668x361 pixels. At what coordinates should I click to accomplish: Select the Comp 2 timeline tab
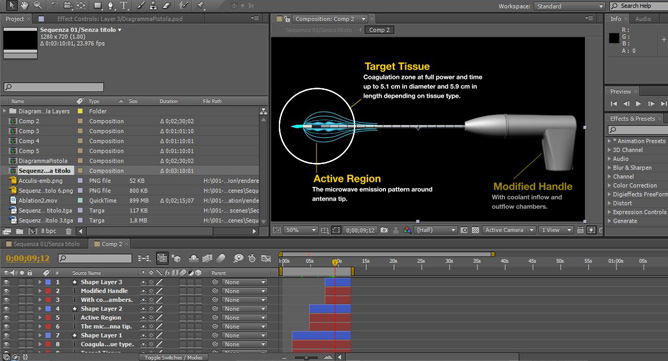[112, 244]
